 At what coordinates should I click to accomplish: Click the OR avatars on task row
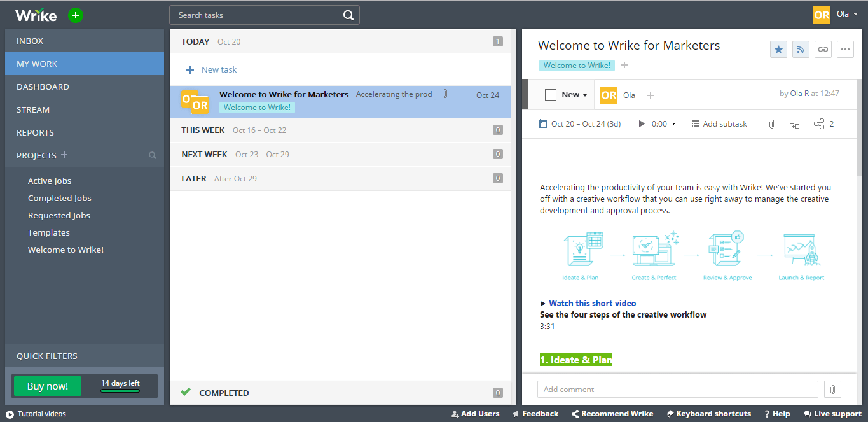(195, 102)
